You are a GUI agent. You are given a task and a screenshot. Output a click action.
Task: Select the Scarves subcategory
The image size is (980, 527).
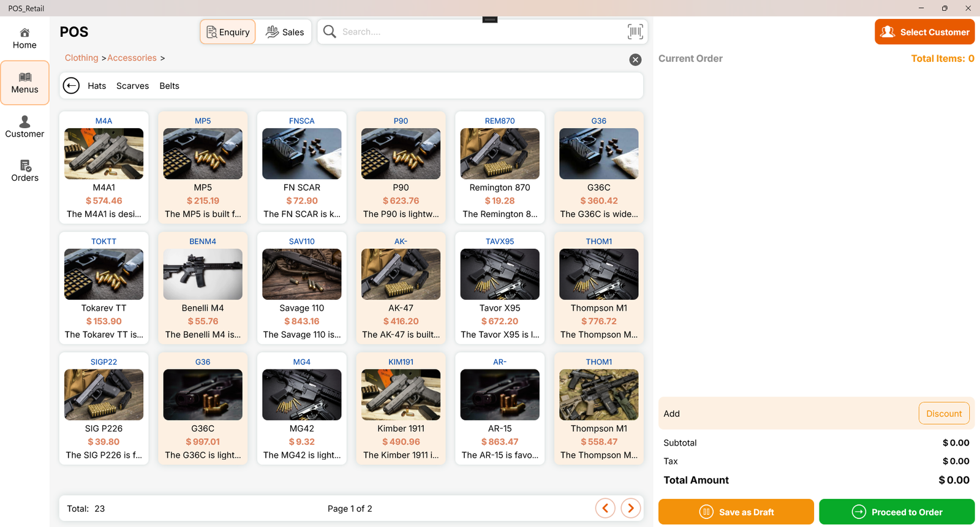(x=132, y=86)
